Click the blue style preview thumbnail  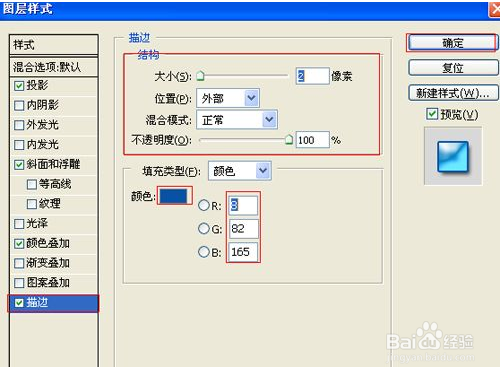453,156
